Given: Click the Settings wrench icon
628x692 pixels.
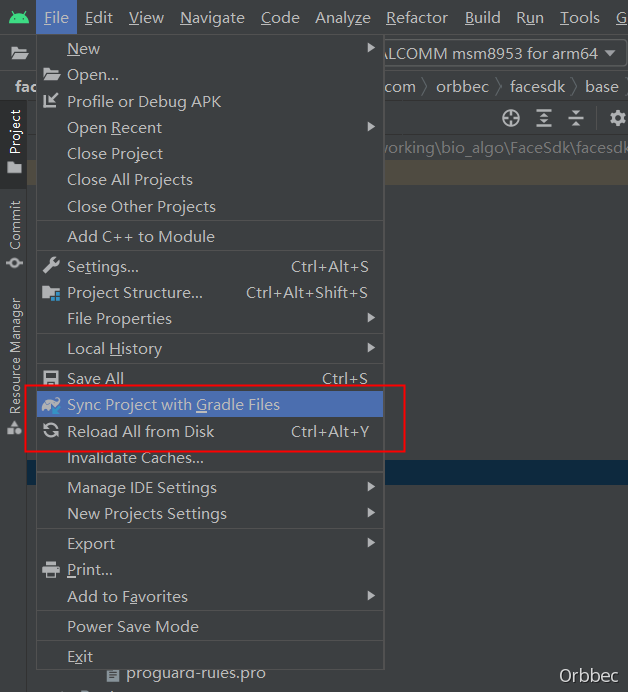Looking at the screenshot, I should (x=51, y=266).
